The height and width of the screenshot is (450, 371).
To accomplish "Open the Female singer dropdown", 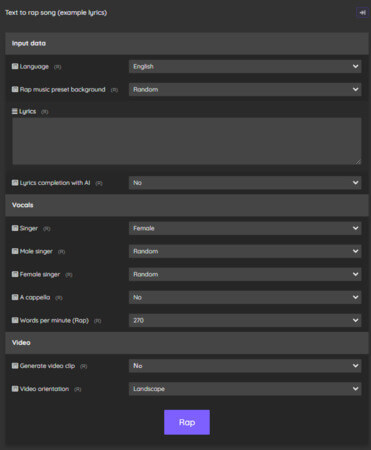I will [245, 274].
